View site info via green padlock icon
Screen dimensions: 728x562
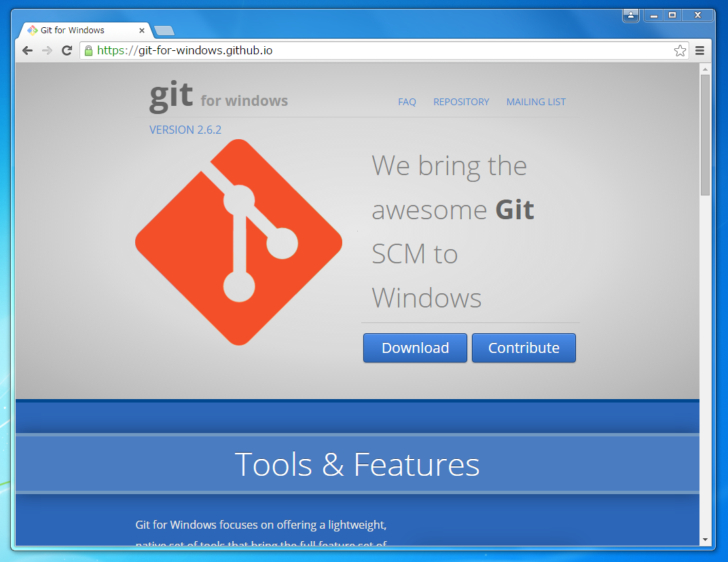88,50
